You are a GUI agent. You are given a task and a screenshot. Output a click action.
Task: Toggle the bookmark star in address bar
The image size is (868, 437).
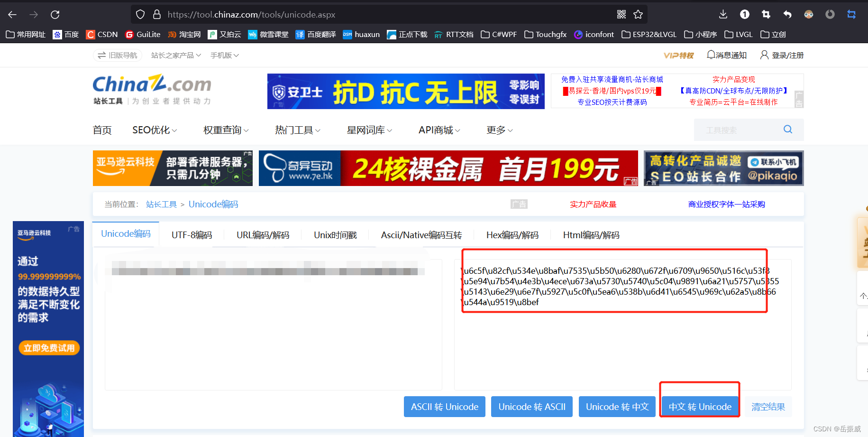[x=638, y=14]
